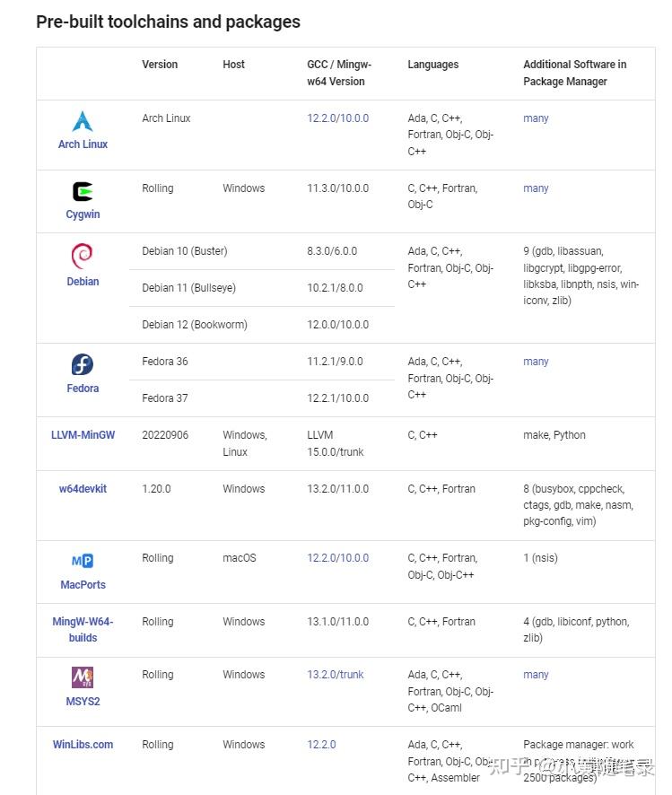672x795 pixels.
Task: Open the 'many' packages link for MSYS2
Action: tap(536, 675)
